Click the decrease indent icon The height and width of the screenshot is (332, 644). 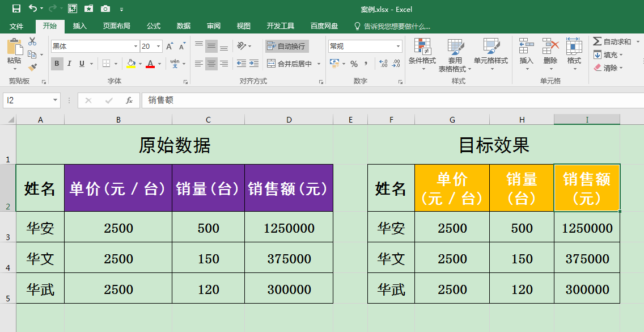pyautogui.click(x=241, y=64)
